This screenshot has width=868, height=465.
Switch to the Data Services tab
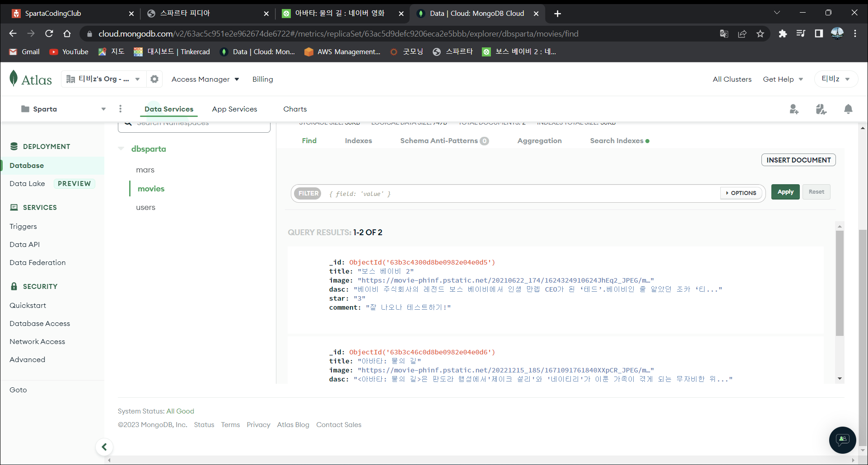[169, 109]
